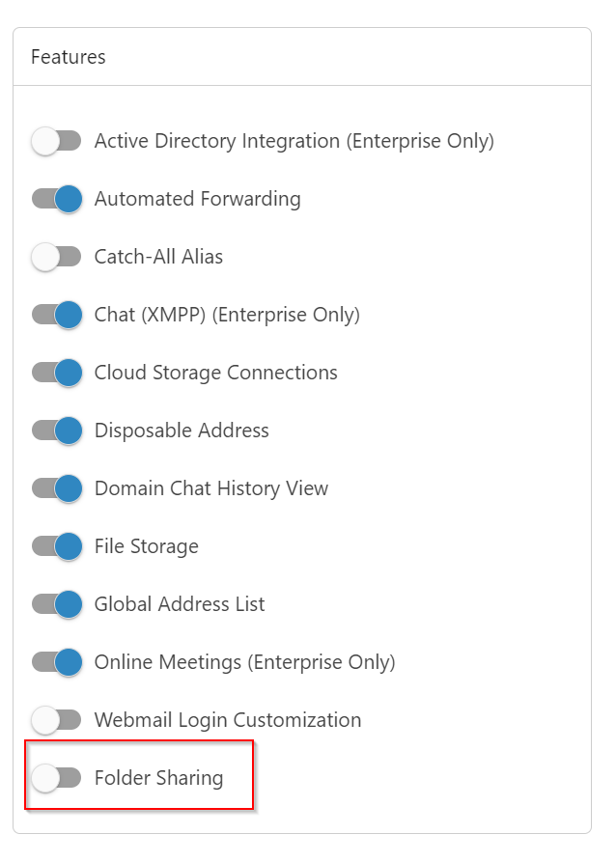This screenshot has width=616, height=862.
Task: Turn off the Online Meetings toggle switch
Action: 56,662
